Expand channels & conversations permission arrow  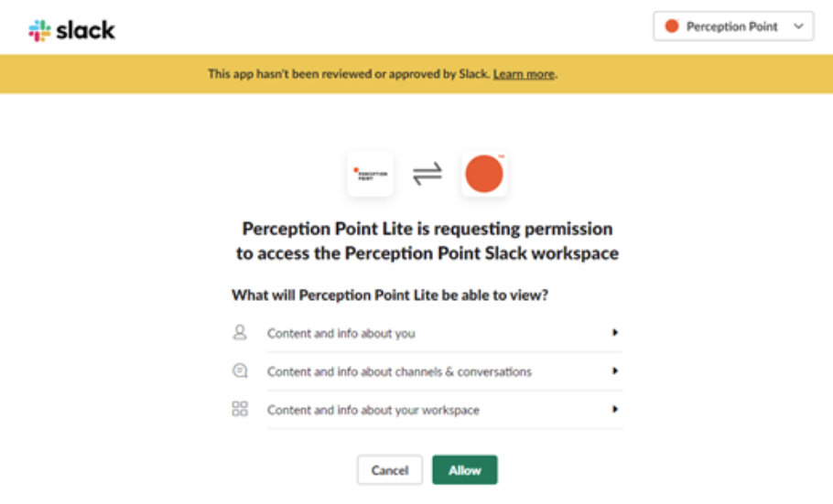615,371
